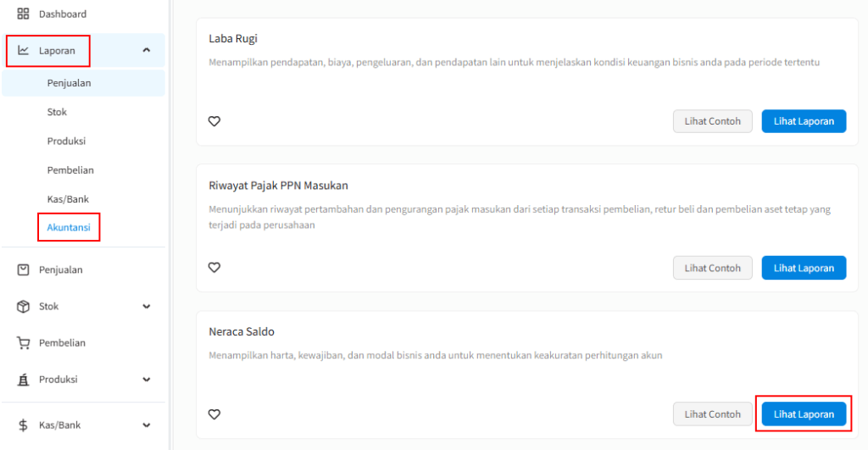The height and width of the screenshot is (450, 868).
Task: Toggle favorite heart for Riwayat Pajak PPN Masukan
Action: click(x=214, y=268)
